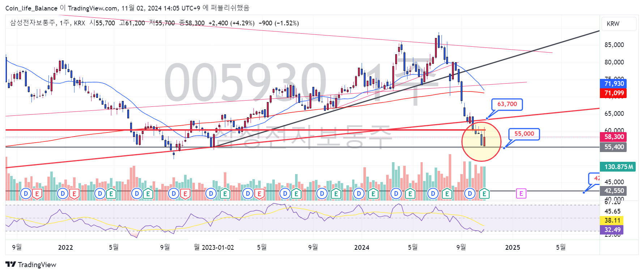Open the D dividend marker above 2023-01-02 label

pos(211,194)
